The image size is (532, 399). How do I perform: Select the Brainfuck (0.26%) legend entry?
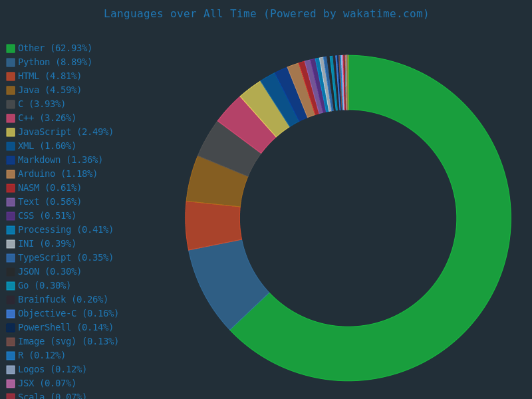[x=63, y=300]
